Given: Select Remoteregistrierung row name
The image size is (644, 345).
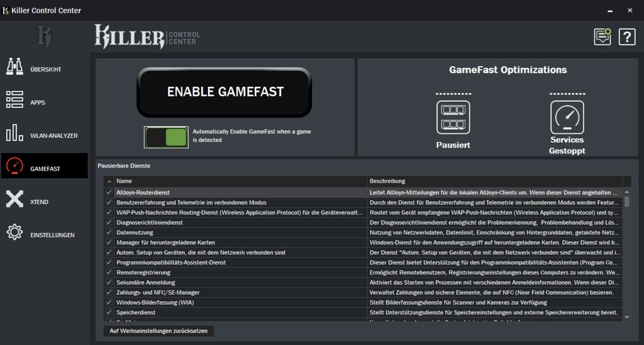Looking at the screenshot, I should click(143, 272).
